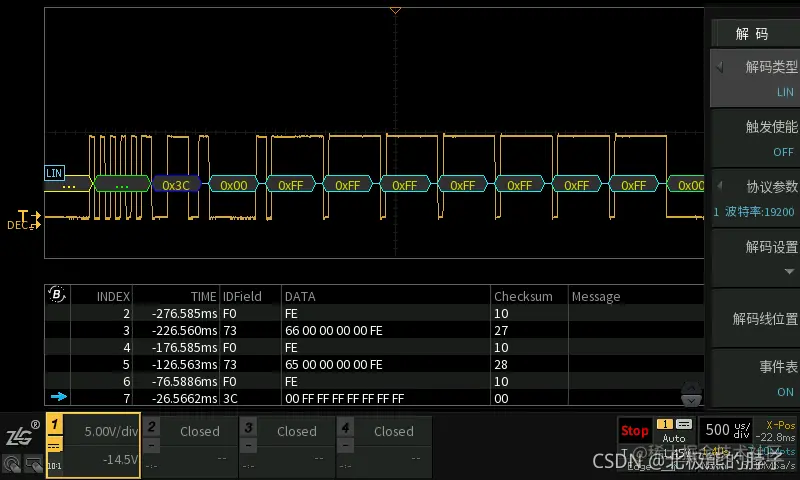Screen dimensions: 800x480
Task: Open decode type 解码类型 LIN selector
Action: tap(755, 78)
